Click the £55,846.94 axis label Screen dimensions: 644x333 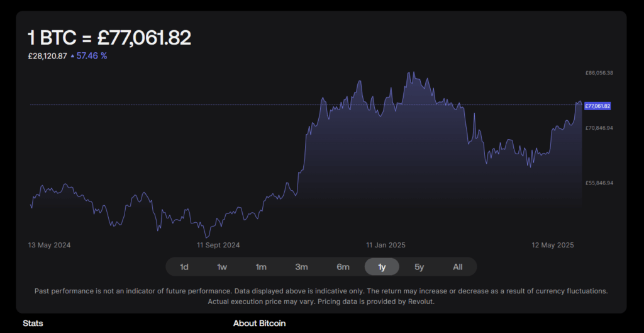599,183
